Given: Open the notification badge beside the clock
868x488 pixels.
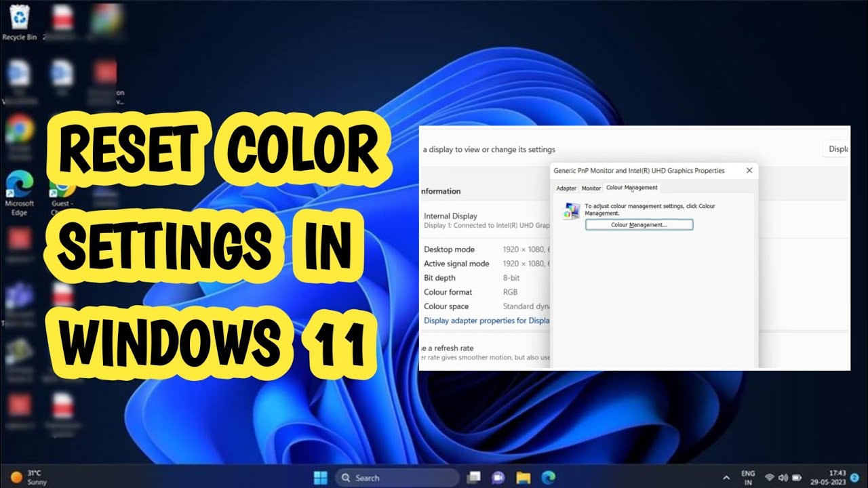Looking at the screenshot, I should click(854, 477).
